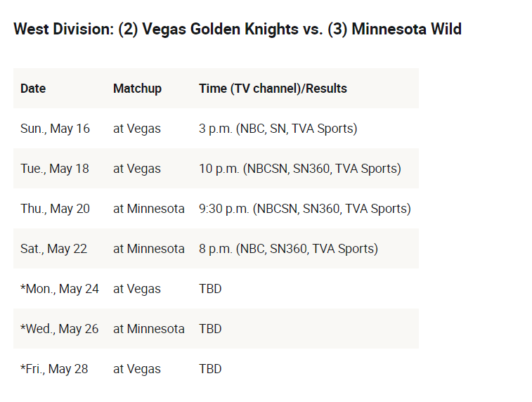Click TBD in the May 24 row

[x=210, y=289]
